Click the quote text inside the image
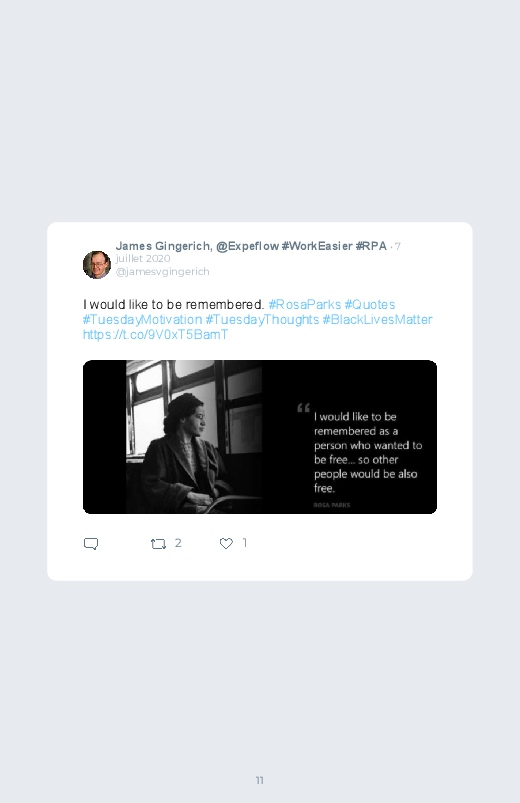The height and width of the screenshot is (803, 520). pyautogui.click(x=367, y=452)
